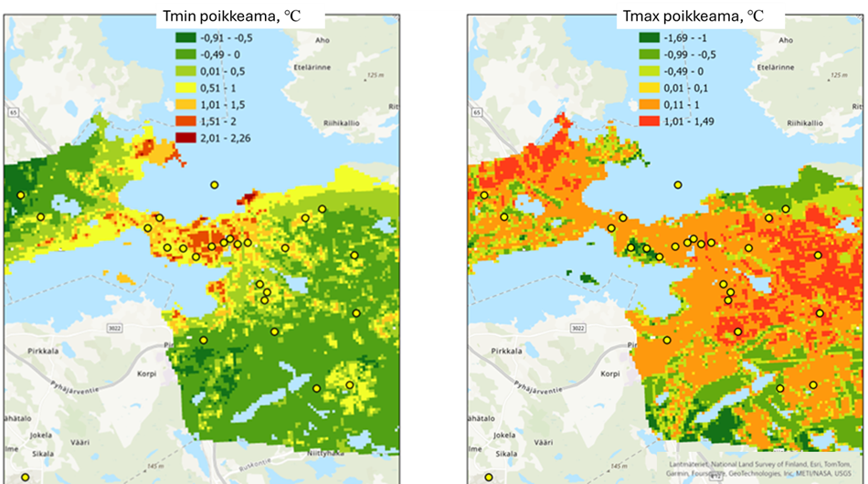Click road 3022 shield on right map
The height and width of the screenshot is (484, 868).
click(577, 327)
